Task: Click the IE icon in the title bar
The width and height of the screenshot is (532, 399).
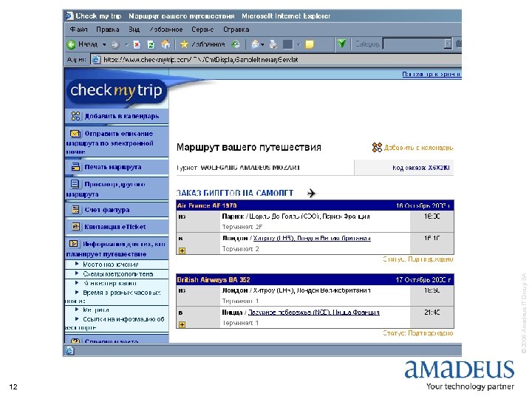Action: (x=69, y=16)
